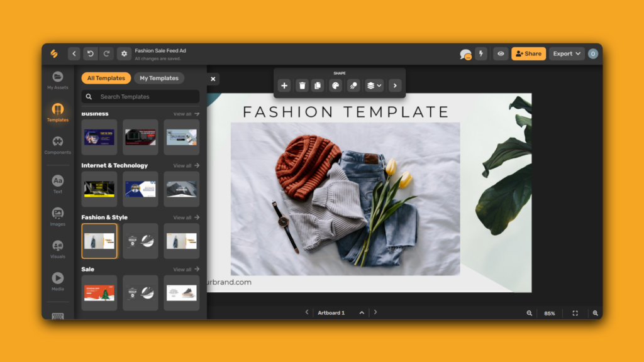Image resolution: width=644 pixels, height=362 pixels.
Task: Click the lightning bolt quick actions icon
Action: coord(481,54)
